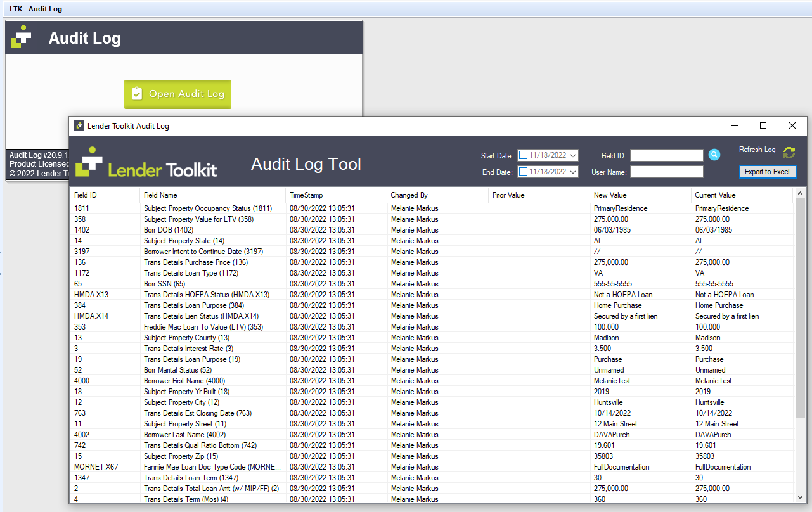The height and width of the screenshot is (512, 812).
Task: Click into the Field ID text box
Action: (x=666, y=155)
